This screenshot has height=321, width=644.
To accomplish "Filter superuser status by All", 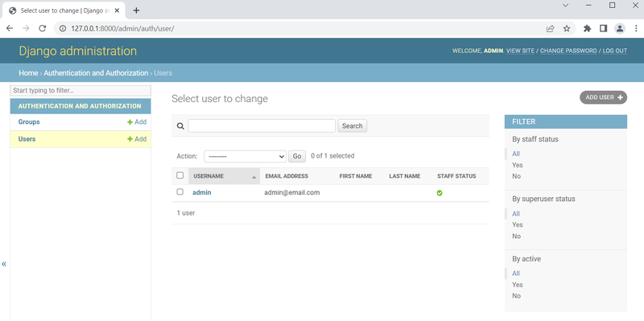I will point(516,214).
